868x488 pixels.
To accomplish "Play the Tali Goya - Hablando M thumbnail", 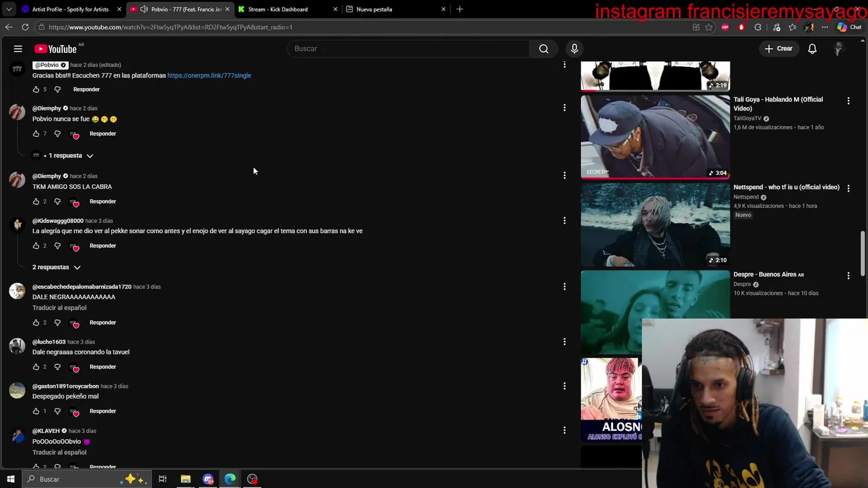I will (655, 136).
